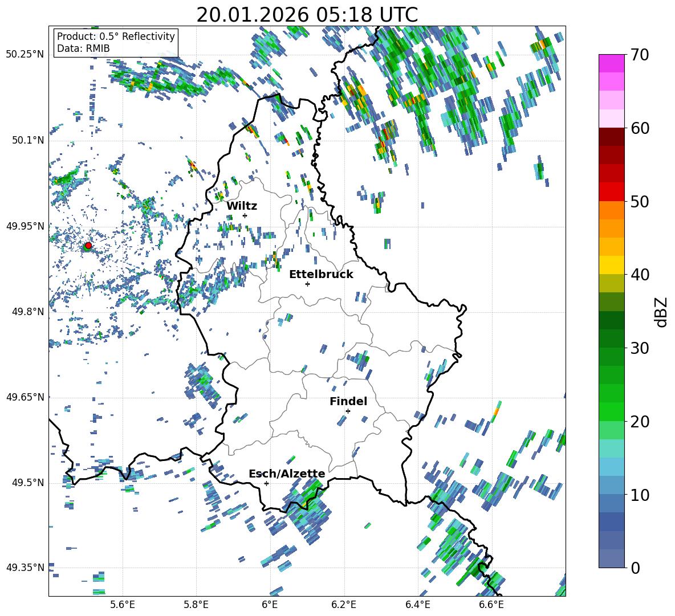Click the red radar site marker
Viewport: 675px width, 616px height.
coord(88,245)
